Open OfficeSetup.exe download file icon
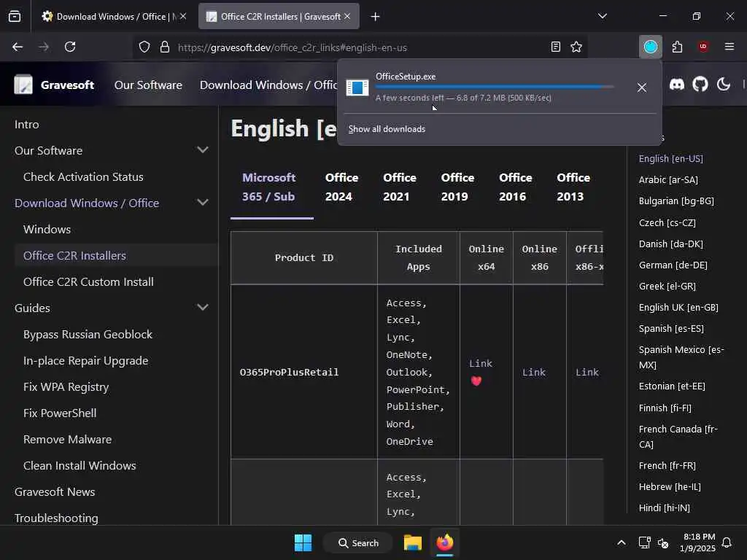Image resolution: width=747 pixels, height=560 pixels. point(357,87)
